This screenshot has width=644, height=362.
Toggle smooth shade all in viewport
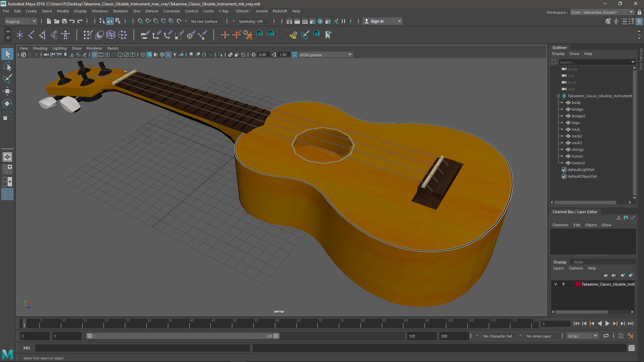pyautogui.click(x=149, y=55)
